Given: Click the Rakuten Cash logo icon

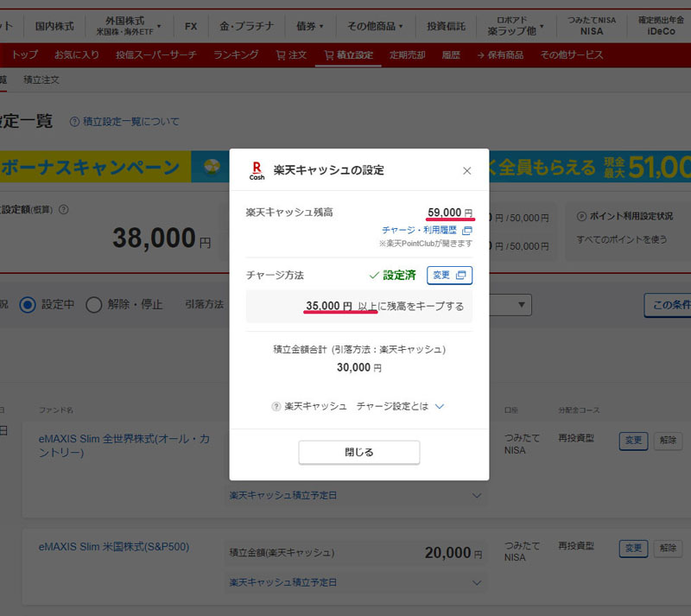Looking at the screenshot, I should point(257,170).
